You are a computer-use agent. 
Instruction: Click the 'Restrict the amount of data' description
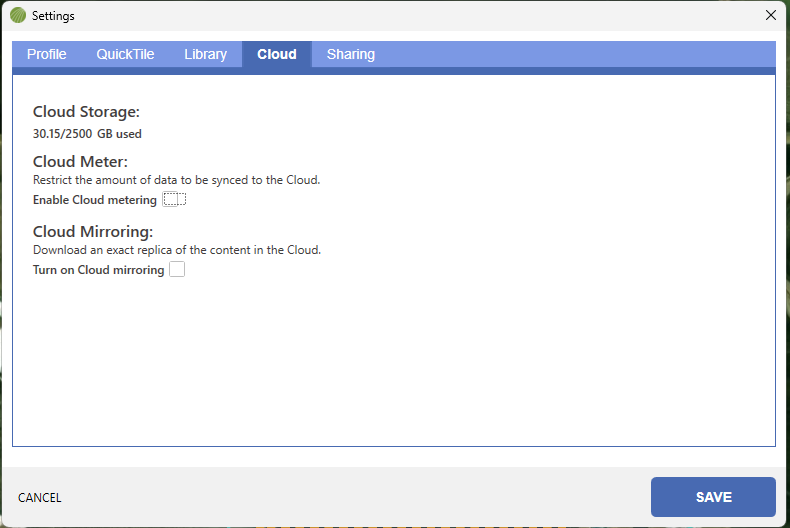coord(176,180)
